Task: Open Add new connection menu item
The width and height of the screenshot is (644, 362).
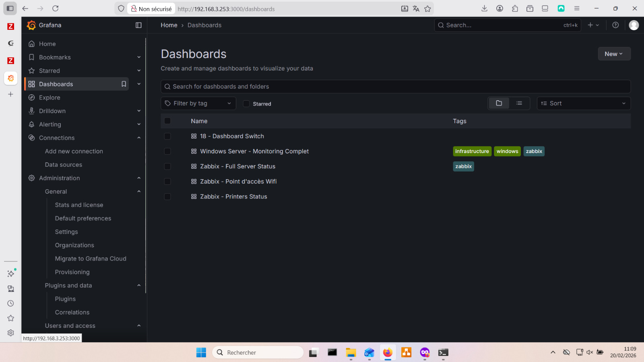Action: [74, 151]
